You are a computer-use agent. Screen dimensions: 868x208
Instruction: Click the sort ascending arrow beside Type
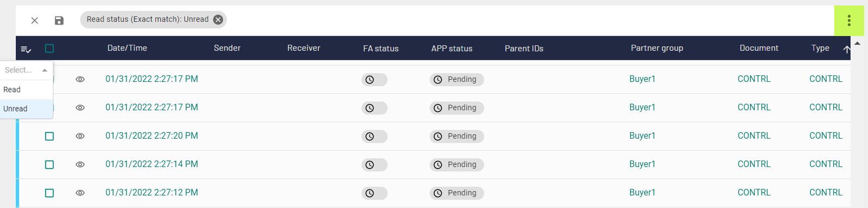[847, 49]
